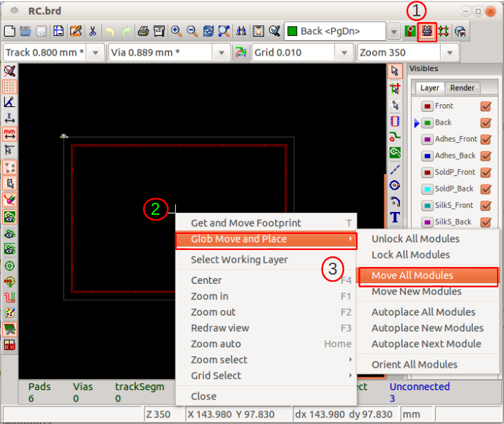This screenshot has height=424, width=504.
Task: Click the Find binoculars icon
Action: (241, 31)
